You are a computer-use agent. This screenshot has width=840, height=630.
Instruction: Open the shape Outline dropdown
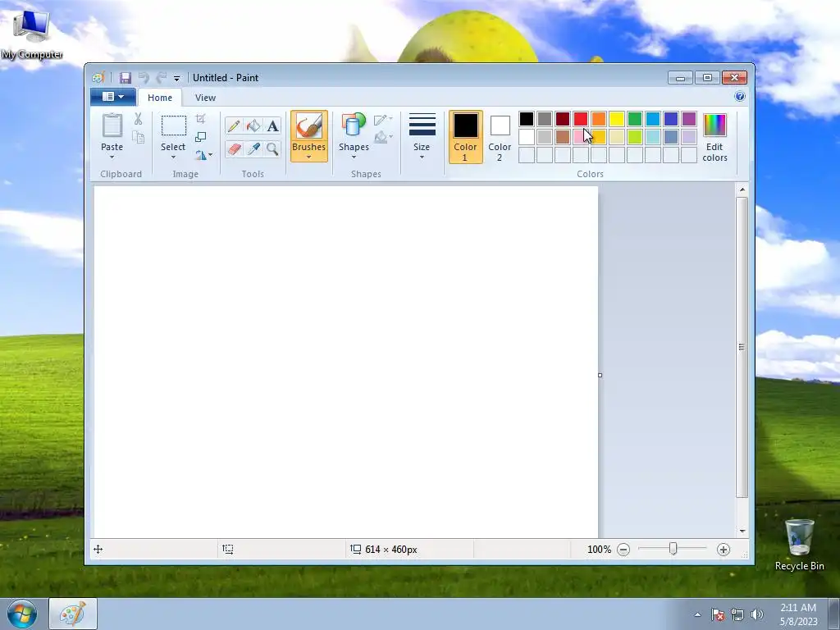tap(383, 120)
